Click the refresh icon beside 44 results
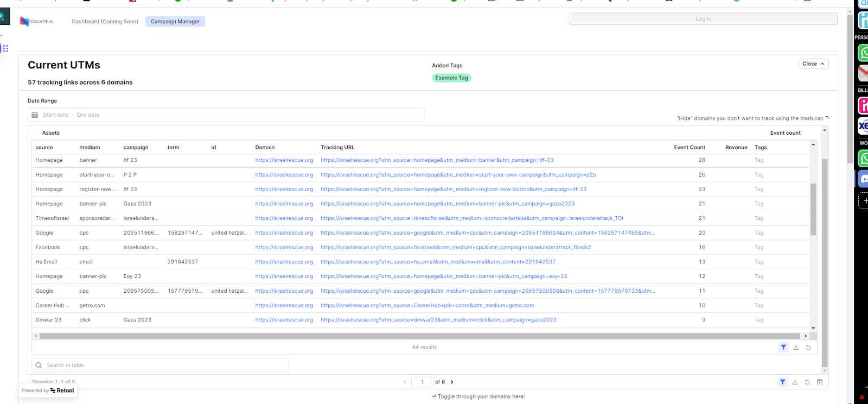Screen dimensions: 868x404 point(808,348)
